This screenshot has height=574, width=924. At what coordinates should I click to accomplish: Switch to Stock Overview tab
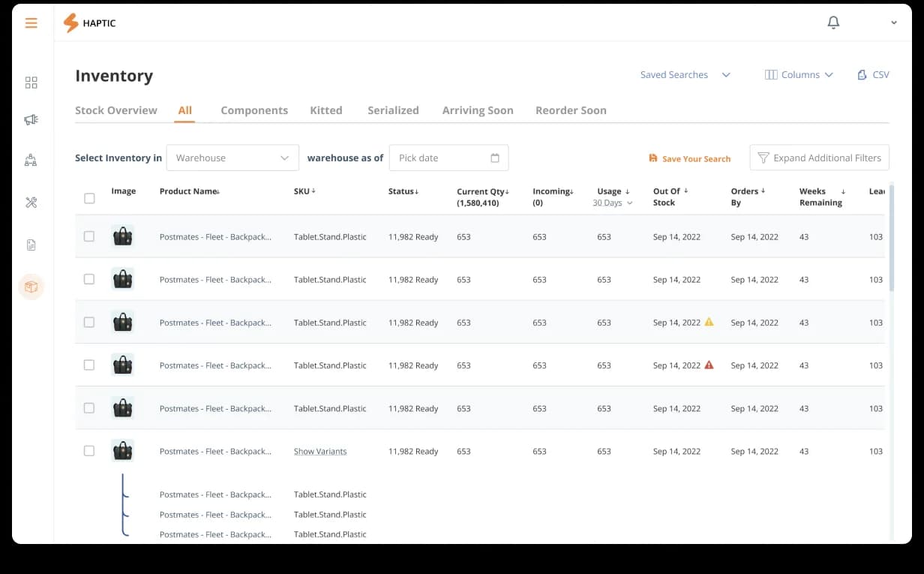116,110
